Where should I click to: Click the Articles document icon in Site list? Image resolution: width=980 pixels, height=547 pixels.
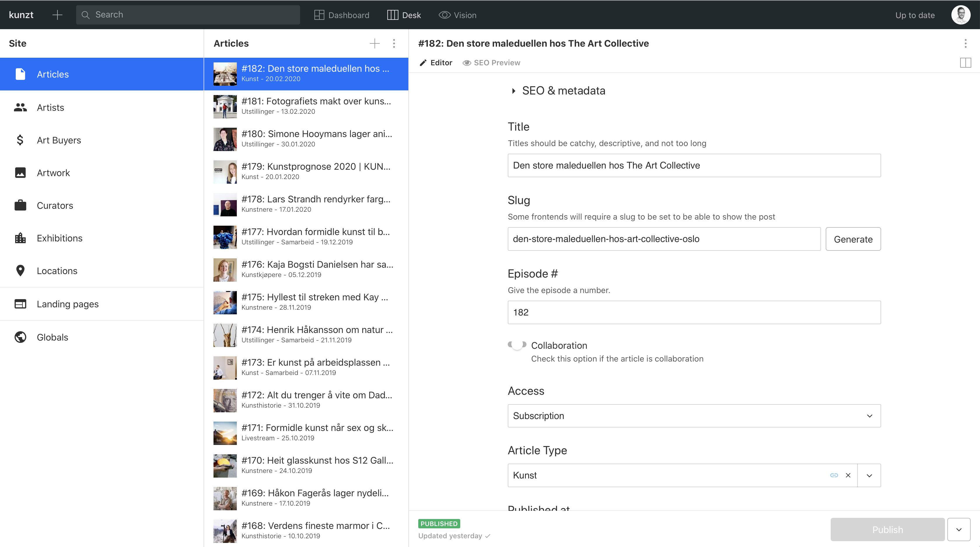click(x=20, y=74)
